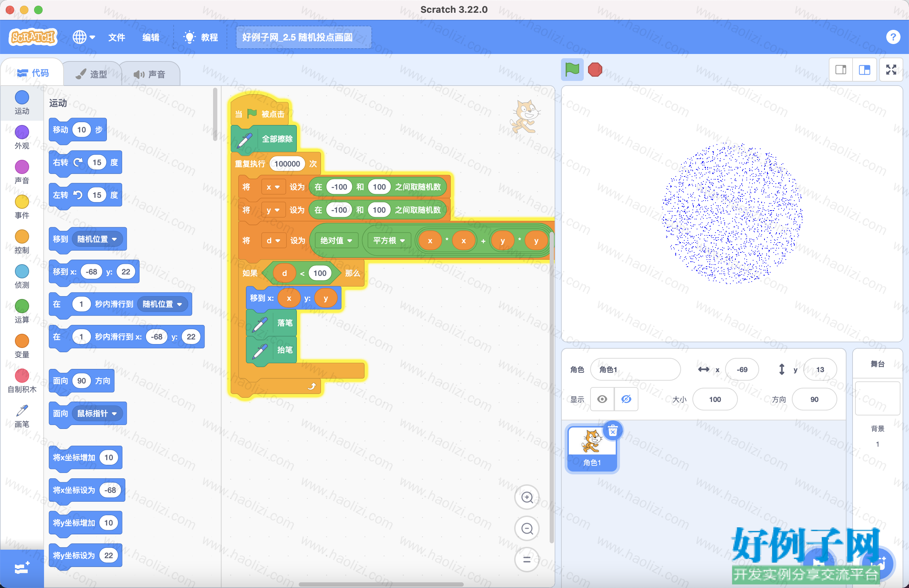Zoom in the code workspace
The image size is (909, 588).
pyautogui.click(x=527, y=497)
